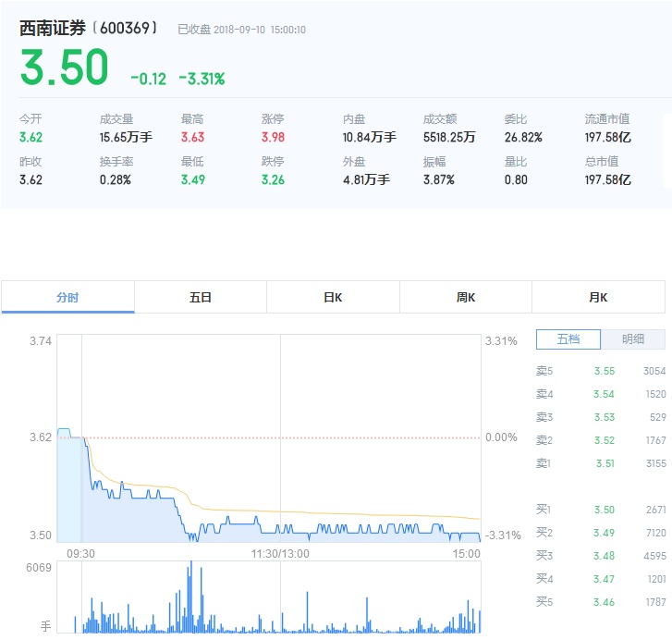Viewport: 672px width, 640px height.
Task: Click the tallest volume bar in chart
Action: [191, 597]
